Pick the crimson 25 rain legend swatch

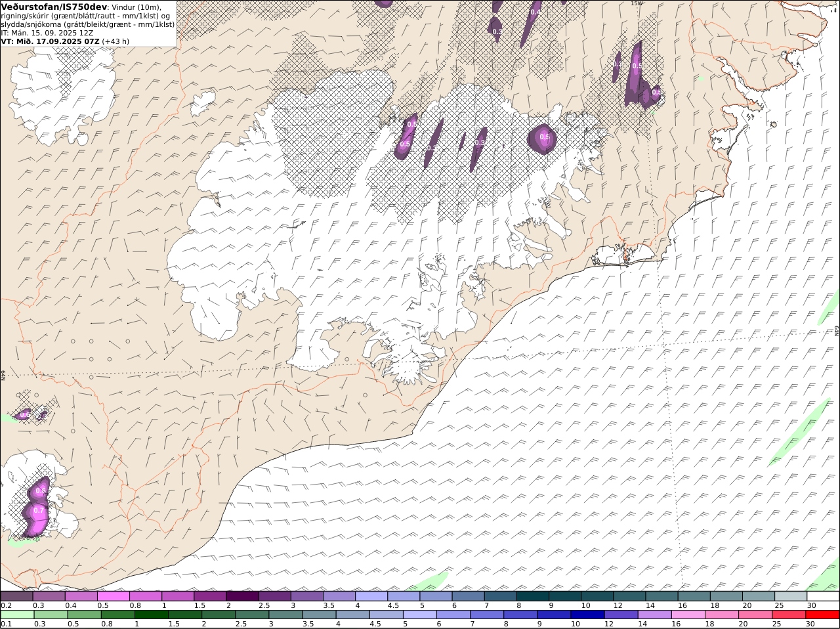tap(789, 615)
